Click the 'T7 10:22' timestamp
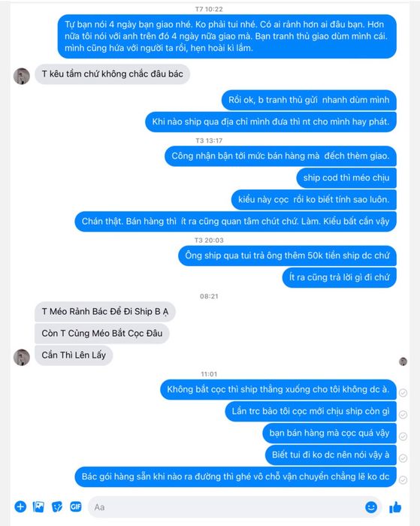Screen dimensions: 420x526 point(209,9)
